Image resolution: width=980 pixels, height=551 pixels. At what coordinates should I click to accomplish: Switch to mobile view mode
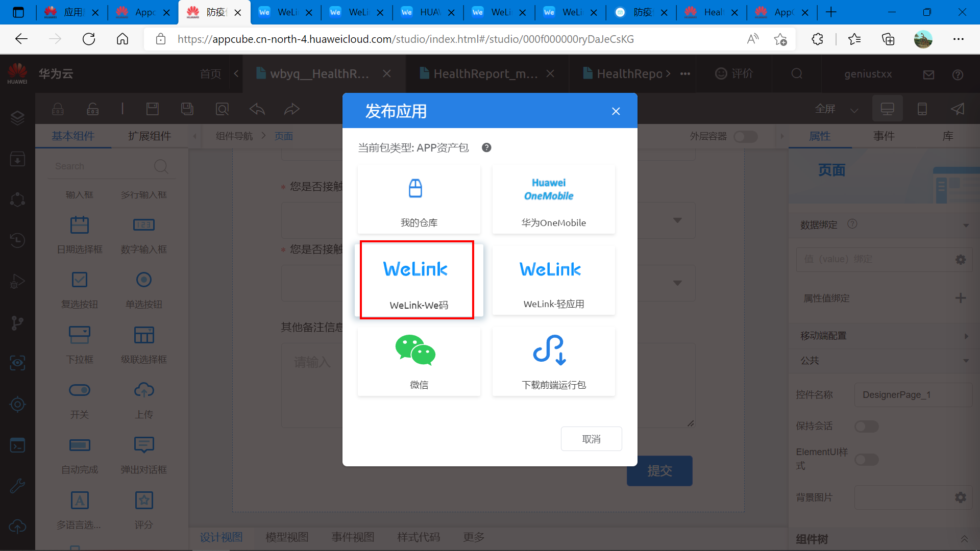(922, 109)
